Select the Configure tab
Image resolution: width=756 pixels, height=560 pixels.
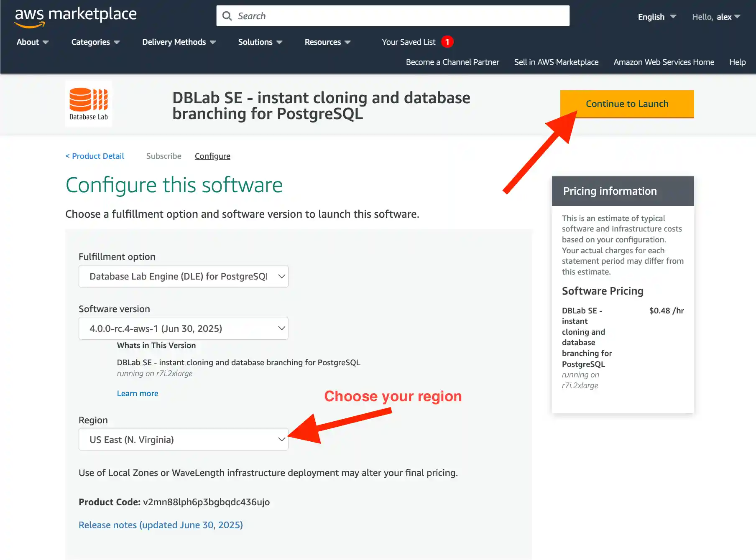click(212, 156)
